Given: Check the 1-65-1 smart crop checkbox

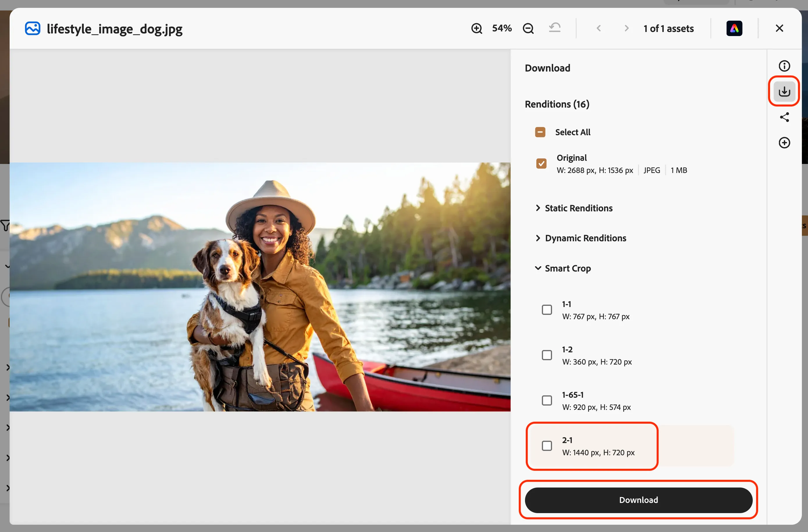Looking at the screenshot, I should pos(547,401).
